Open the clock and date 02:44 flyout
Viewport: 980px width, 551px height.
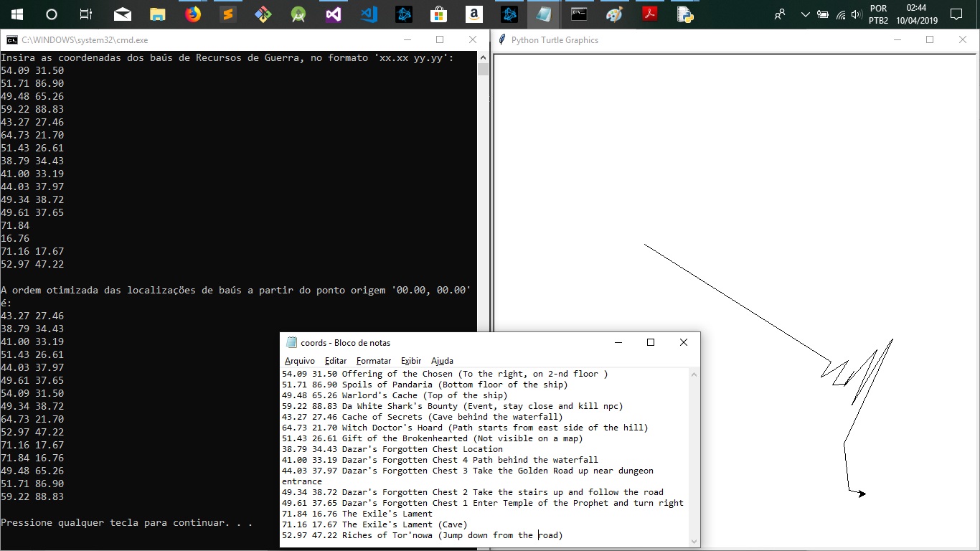point(917,14)
